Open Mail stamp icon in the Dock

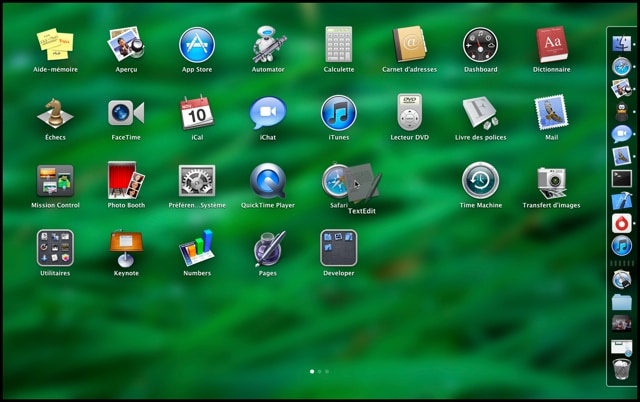(622, 156)
